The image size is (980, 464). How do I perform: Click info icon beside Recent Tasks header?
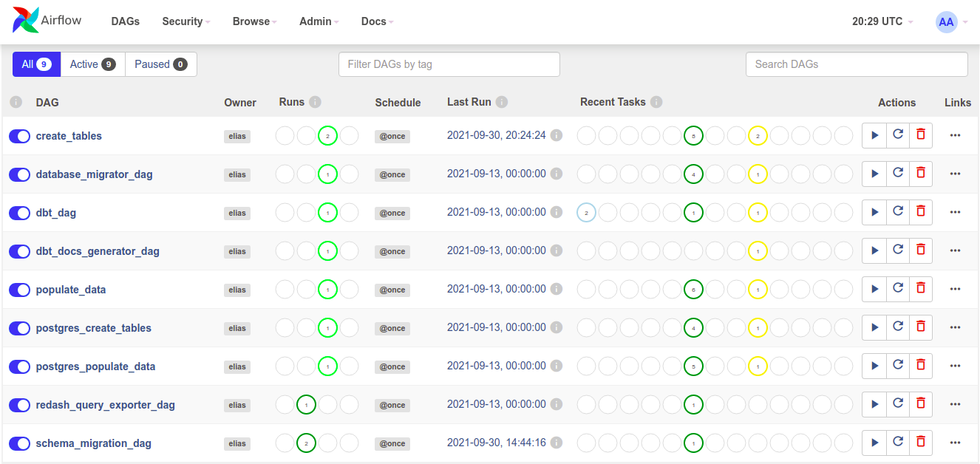(x=656, y=102)
